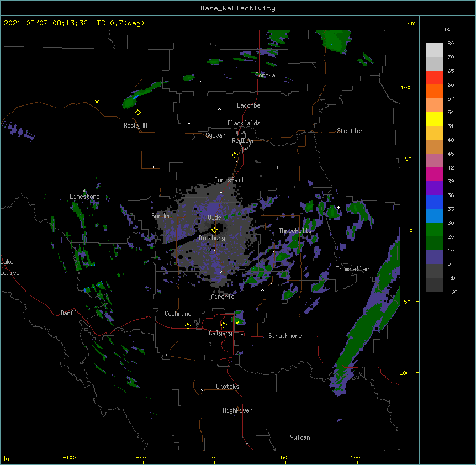
Task: Click the Base_Reflectivity title text
Action: (x=238, y=8)
